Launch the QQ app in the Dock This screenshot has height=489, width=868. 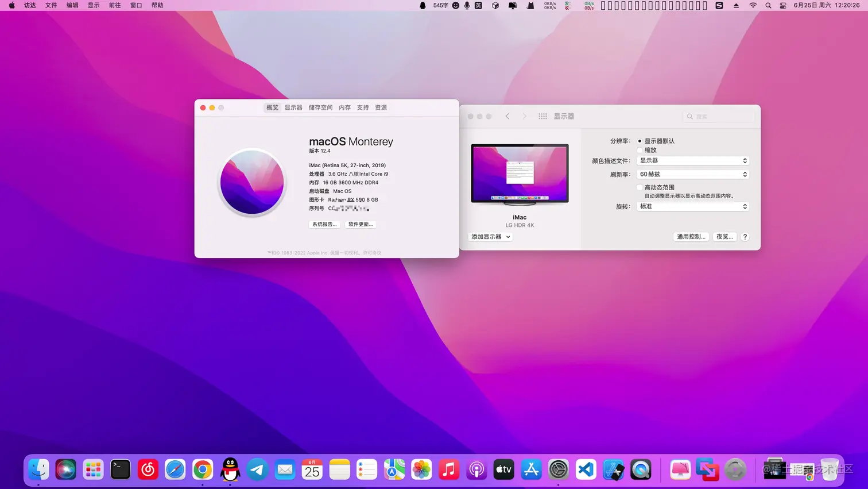[230, 469]
